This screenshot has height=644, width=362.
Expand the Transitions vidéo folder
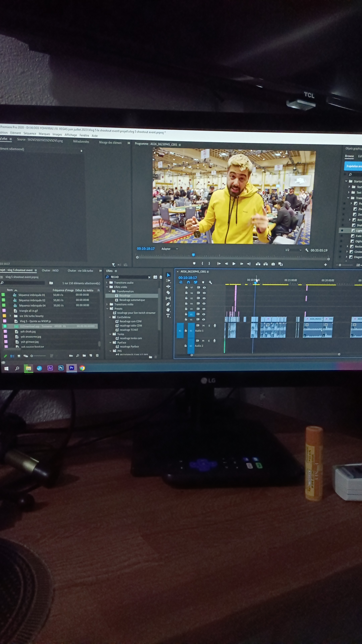(107, 304)
